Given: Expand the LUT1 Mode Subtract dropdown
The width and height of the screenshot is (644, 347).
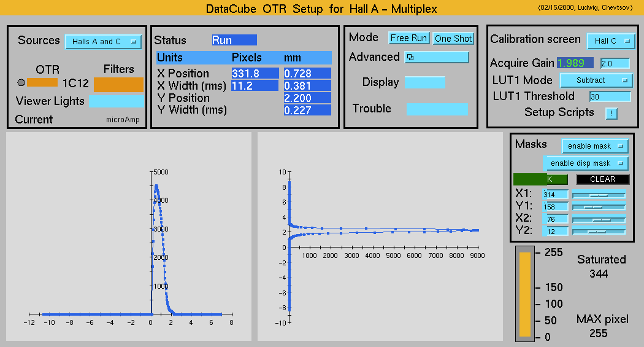Looking at the screenshot, I should click(x=596, y=80).
